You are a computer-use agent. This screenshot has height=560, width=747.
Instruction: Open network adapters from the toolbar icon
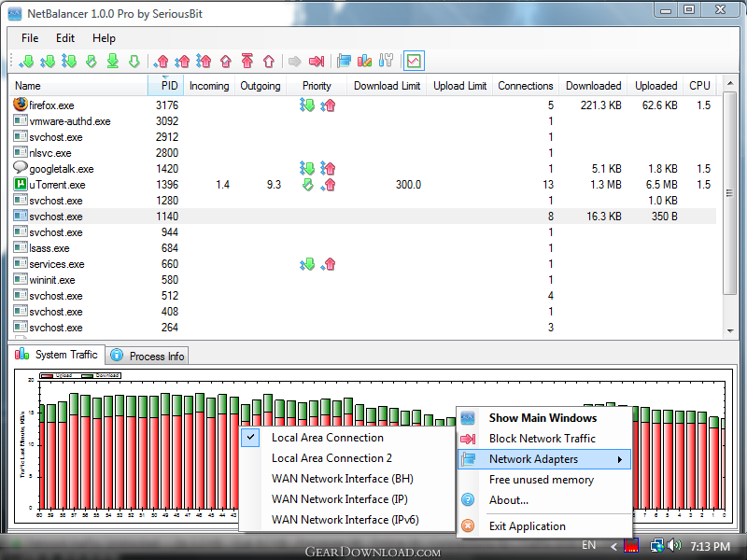click(344, 61)
